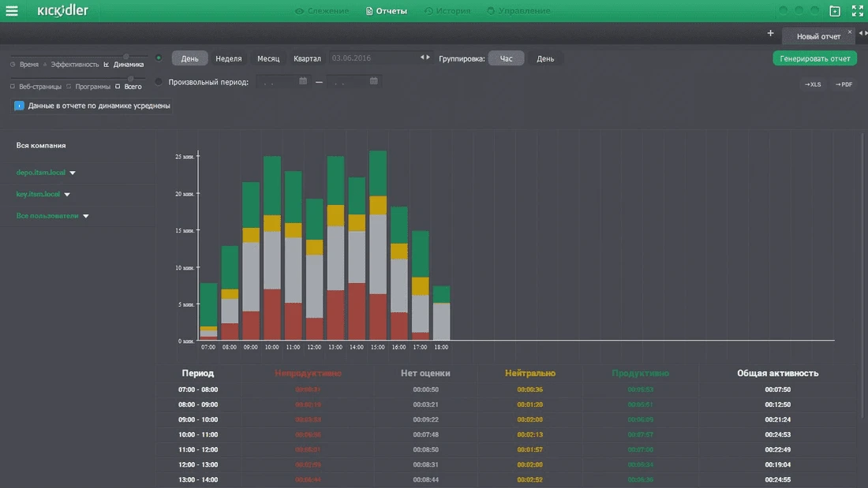This screenshot has height=488, width=868.
Task: Expand the Все пользователи list
Action: [x=86, y=216]
